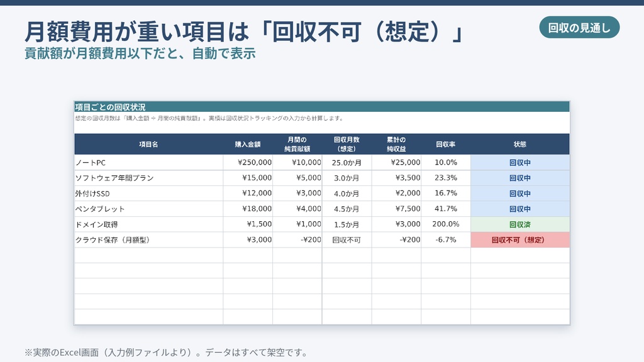Select the ¥3,500 cumulative revenue cell
Image resolution: width=644 pixels, height=362 pixels.
[x=396, y=178]
